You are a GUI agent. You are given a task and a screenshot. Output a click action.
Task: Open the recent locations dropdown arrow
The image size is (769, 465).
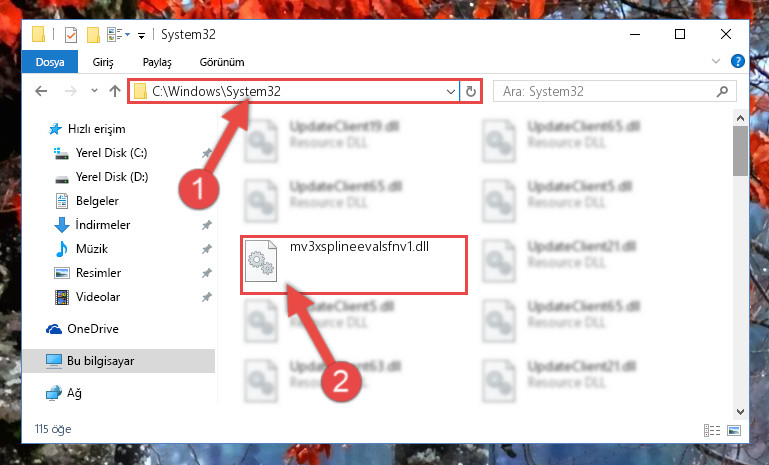coord(94,91)
